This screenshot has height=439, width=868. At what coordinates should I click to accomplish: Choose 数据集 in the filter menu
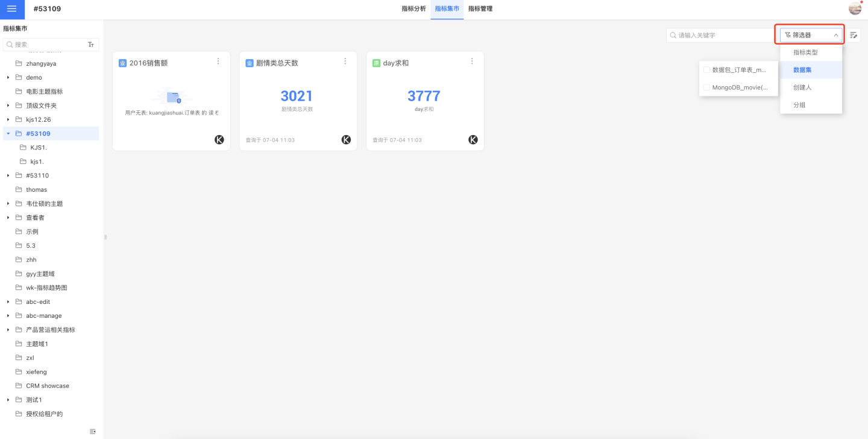pyautogui.click(x=811, y=70)
